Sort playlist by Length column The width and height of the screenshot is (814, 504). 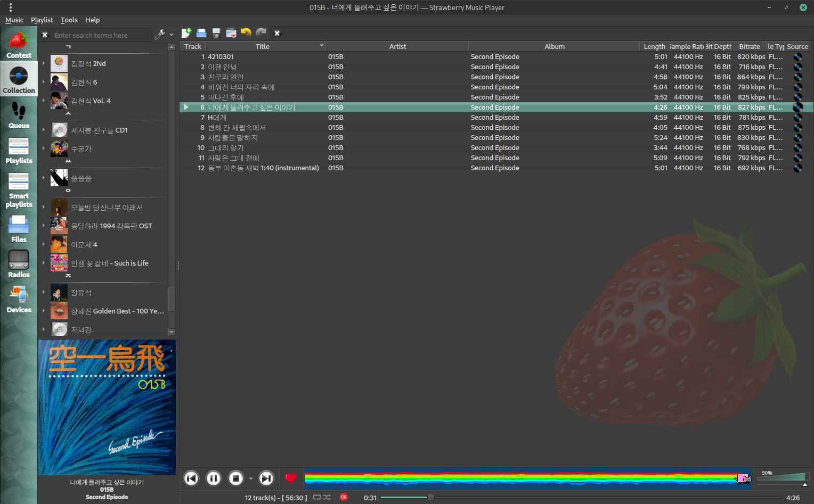[x=654, y=46]
